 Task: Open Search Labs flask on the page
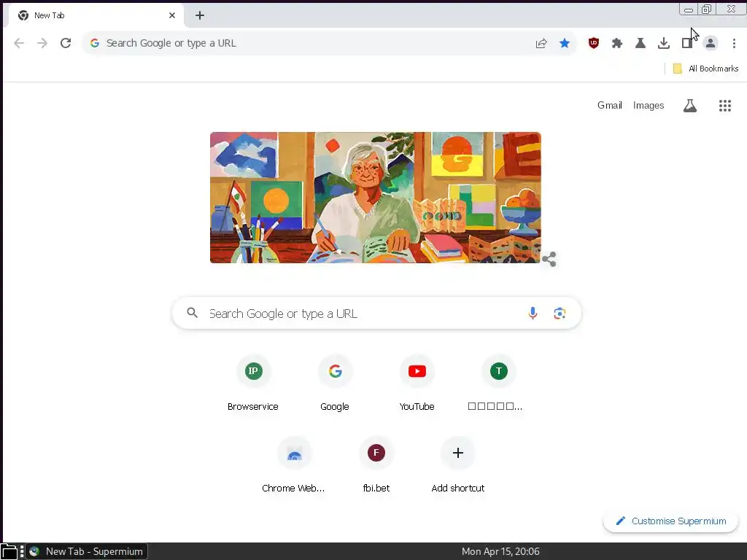(690, 106)
